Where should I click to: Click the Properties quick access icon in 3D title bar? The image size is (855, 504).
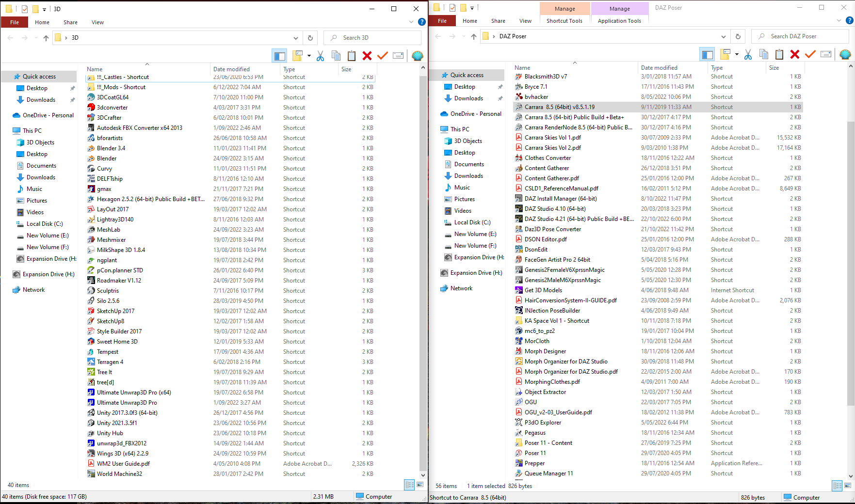click(x=25, y=9)
